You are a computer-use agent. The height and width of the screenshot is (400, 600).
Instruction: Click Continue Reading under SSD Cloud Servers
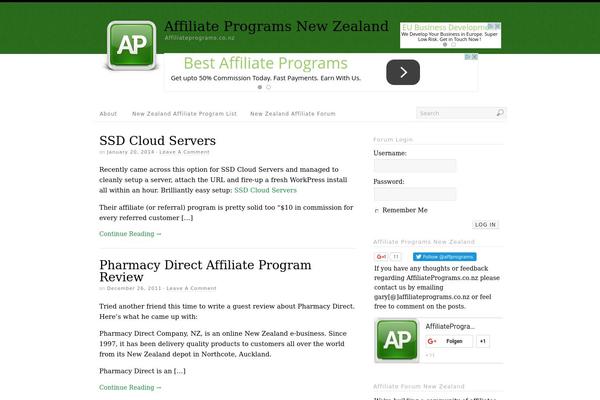(x=130, y=234)
